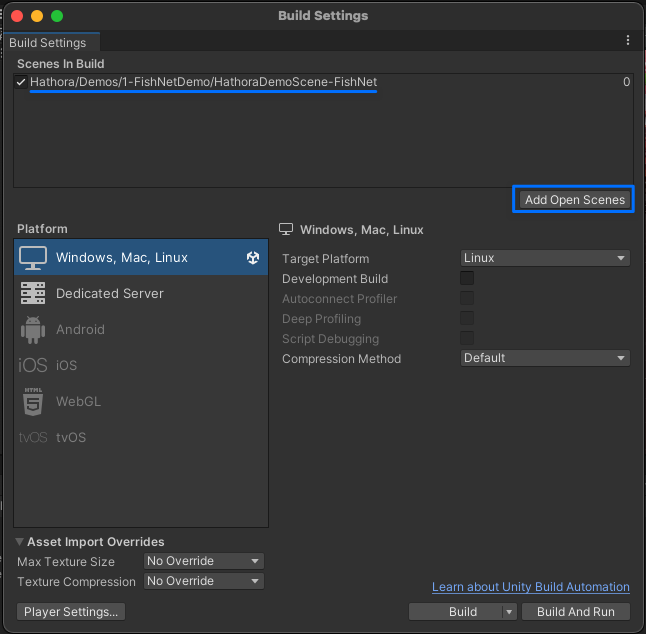Toggle the Deep Profiling checkbox
The width and height of the screenshot is (646, 634).
(467, 318)
